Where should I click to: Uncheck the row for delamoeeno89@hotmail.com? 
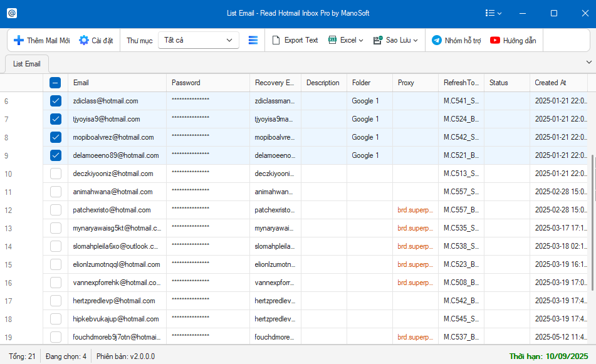coord(56,155)
